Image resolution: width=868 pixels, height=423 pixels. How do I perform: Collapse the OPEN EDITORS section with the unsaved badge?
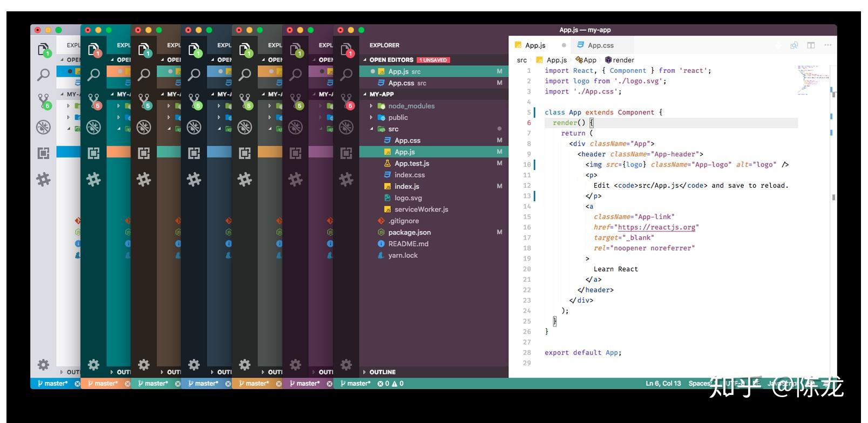(391, 60)
